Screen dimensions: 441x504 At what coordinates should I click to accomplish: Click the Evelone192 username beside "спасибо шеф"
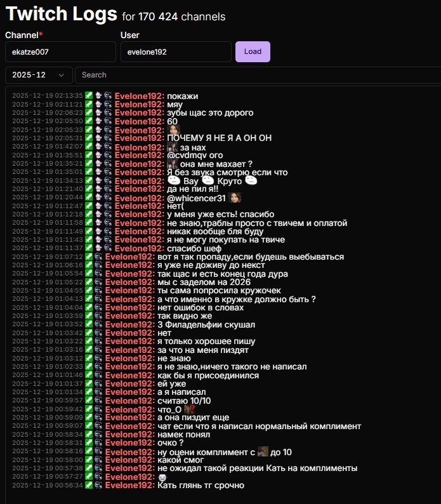coord(140,248)
